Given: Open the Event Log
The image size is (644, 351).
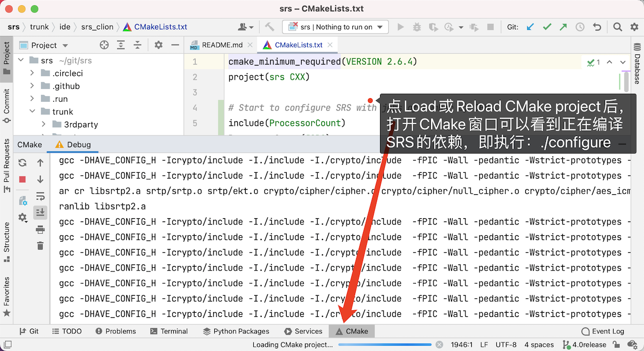Looking at the screenshot, I should pyautogui.click(x=602, y=331).
